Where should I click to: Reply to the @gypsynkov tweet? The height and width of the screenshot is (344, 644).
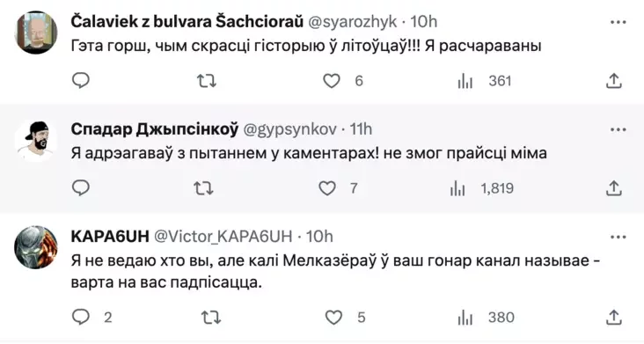(x=81, y=188)
